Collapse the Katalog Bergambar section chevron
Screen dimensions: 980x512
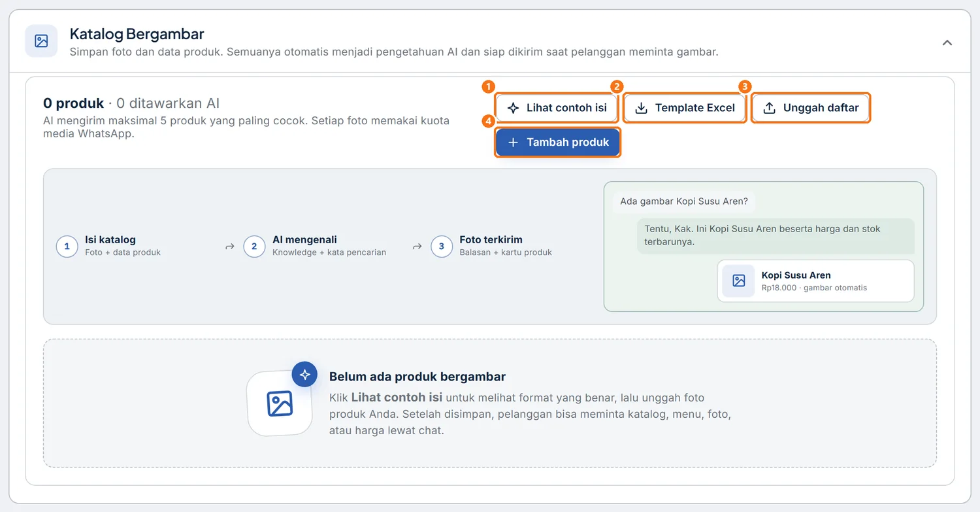tap(947, 43)
